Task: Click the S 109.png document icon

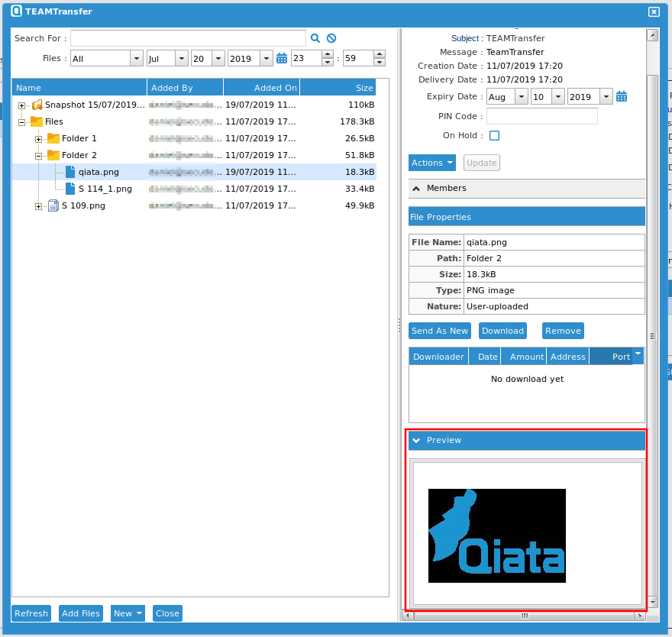Action: pyautogui.click(x=52, y=205)
